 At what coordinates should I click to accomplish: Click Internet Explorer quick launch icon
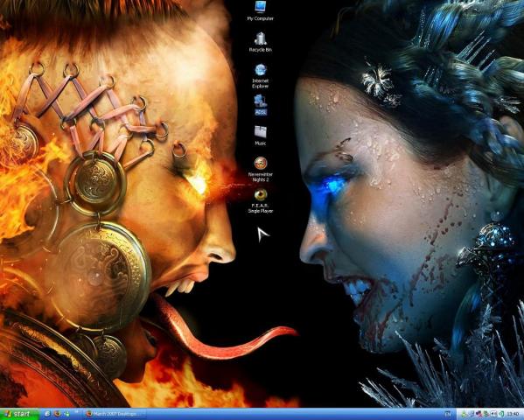[47, 414]
